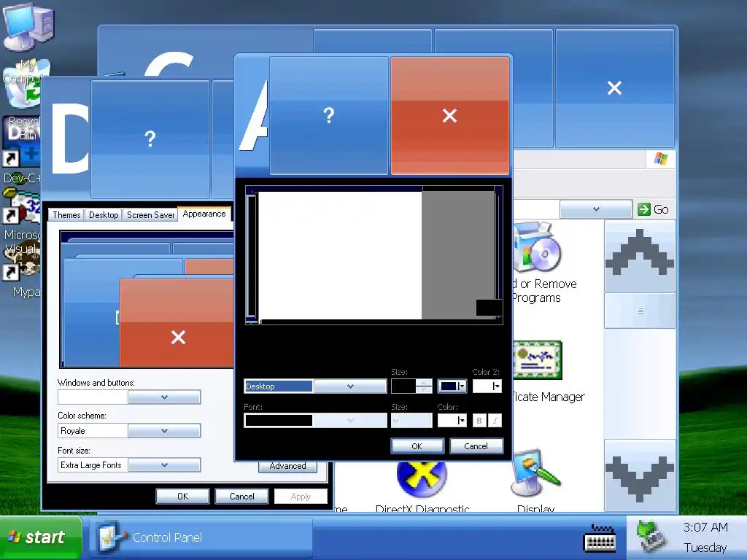Screen dimensions: 747x560
Task: Expand the Royale color scheme dropdown
Action: point(164,431)
